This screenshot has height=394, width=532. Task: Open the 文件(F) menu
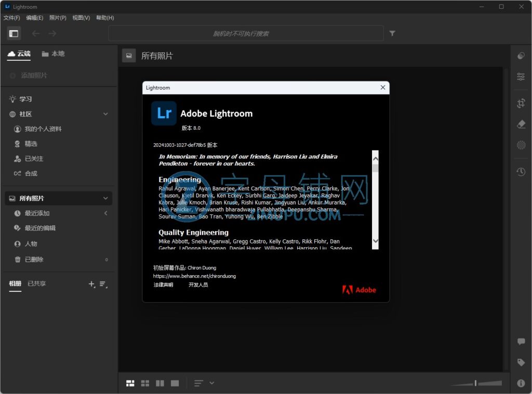click(x=11, y=18)
